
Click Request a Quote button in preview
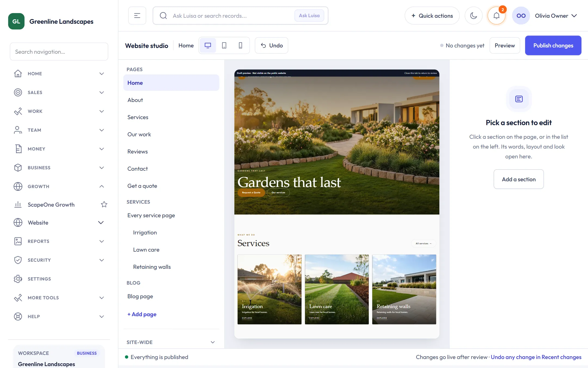(251, 192)
